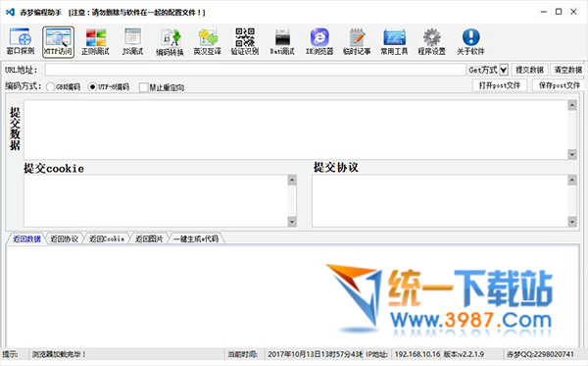Select the GBK编码 radio button
Viewport: 588px width, 366px height.
coord(50,86)
